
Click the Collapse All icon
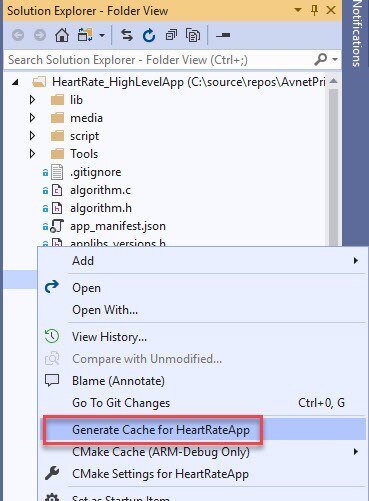(171, 35)
